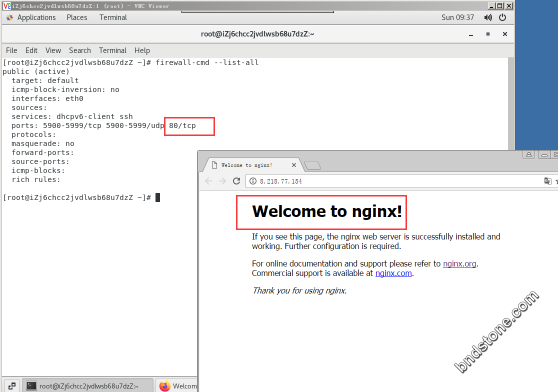Minimize the browser window
The width and height of the screenshot is (558, 392).
tap(544, 155)
